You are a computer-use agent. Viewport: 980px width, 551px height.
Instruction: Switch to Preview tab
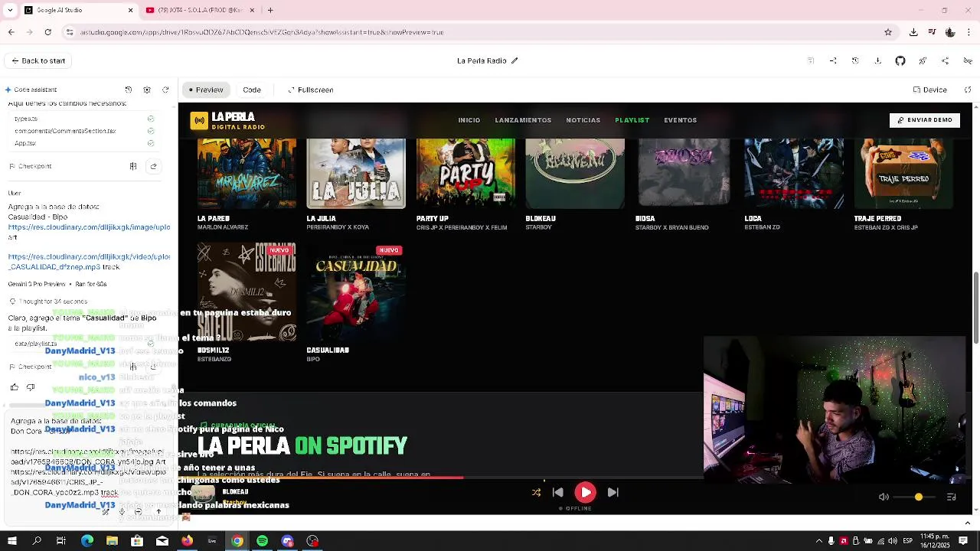click(x=206, y=90)
